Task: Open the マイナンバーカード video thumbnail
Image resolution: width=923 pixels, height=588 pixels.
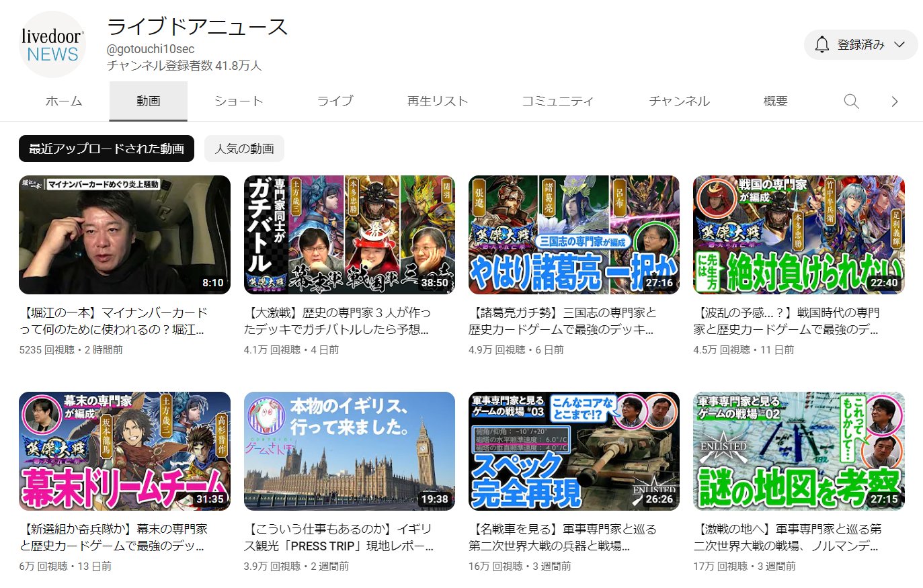Action: [124, 235]
